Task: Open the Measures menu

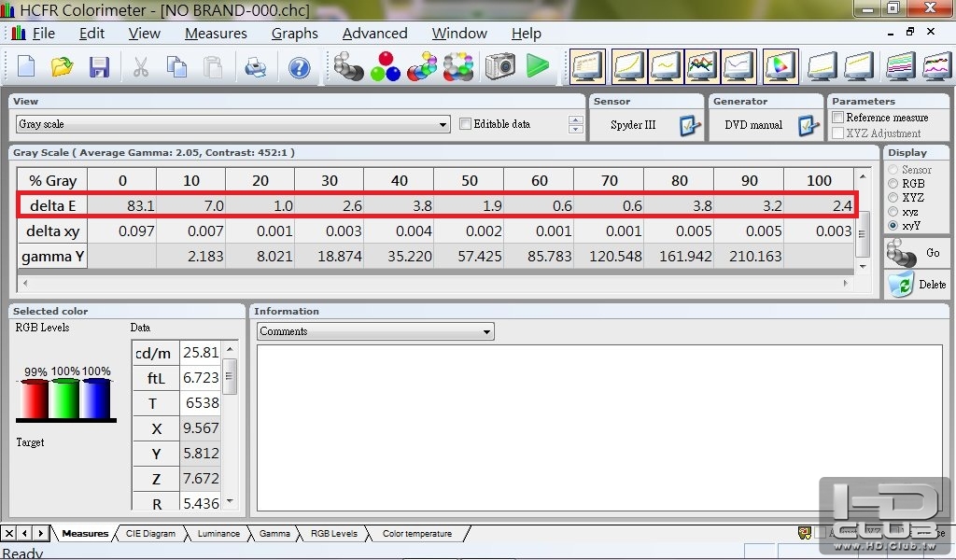Action: (216, 34)
